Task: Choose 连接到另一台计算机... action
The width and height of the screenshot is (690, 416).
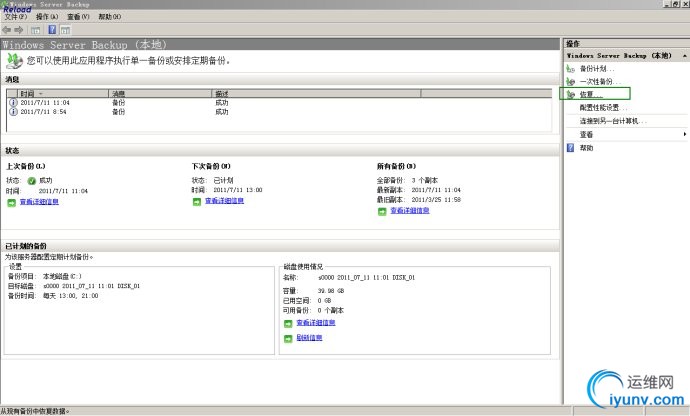Action: point(613,121)
